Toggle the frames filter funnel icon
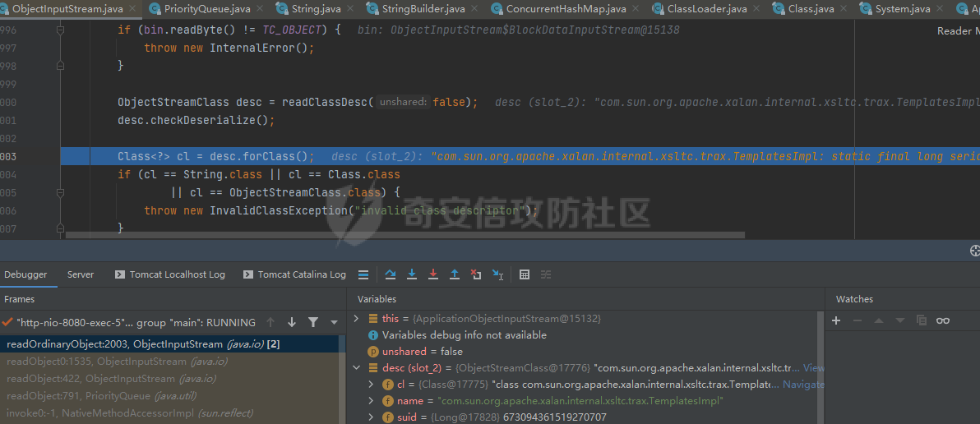 [313, 322]
